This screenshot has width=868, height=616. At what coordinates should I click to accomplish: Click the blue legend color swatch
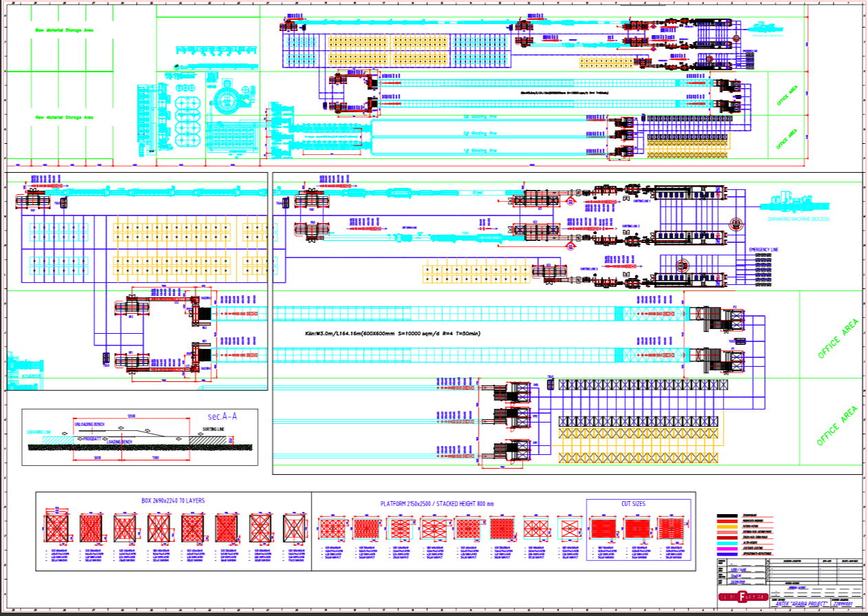coord(728,553)
